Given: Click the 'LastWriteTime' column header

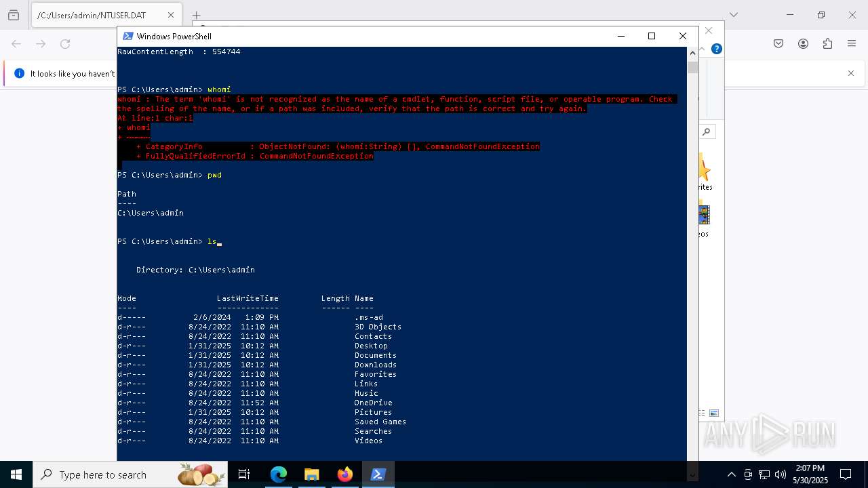Looking at the screenshot, I should (x=248, y=298).
